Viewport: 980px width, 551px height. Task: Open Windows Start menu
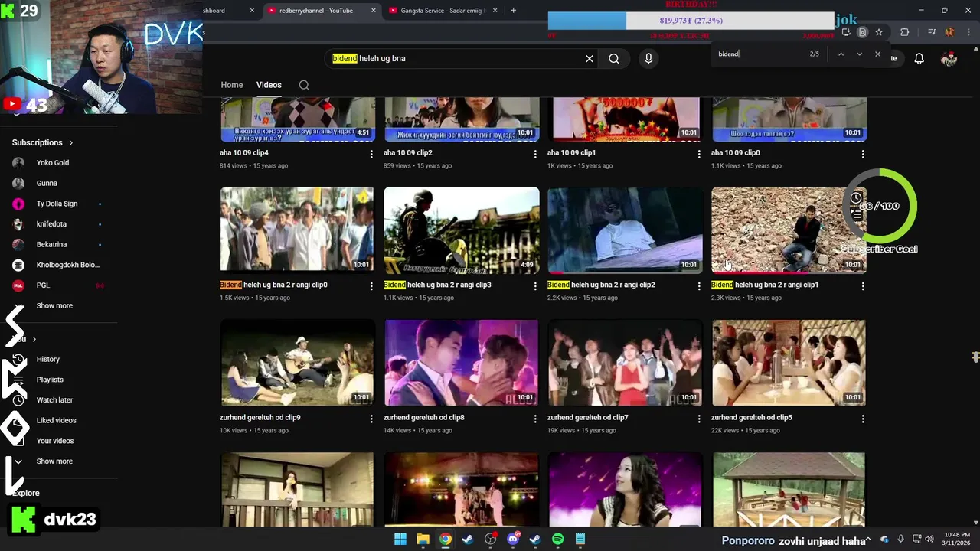[x=400, y=540]
